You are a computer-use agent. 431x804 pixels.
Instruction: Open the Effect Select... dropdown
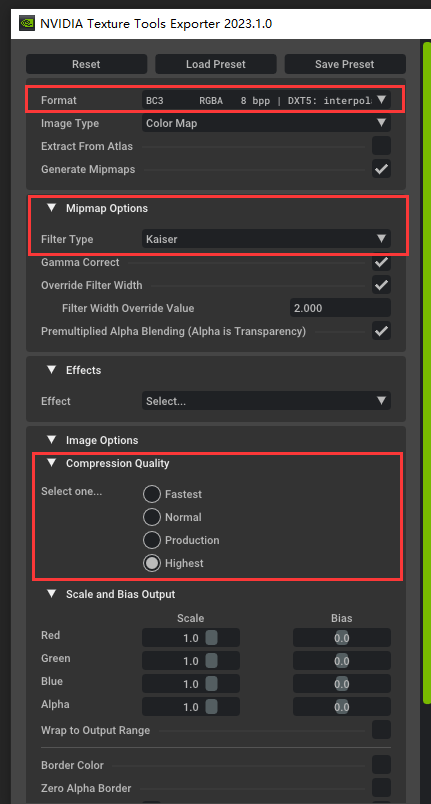pos(266,401)
